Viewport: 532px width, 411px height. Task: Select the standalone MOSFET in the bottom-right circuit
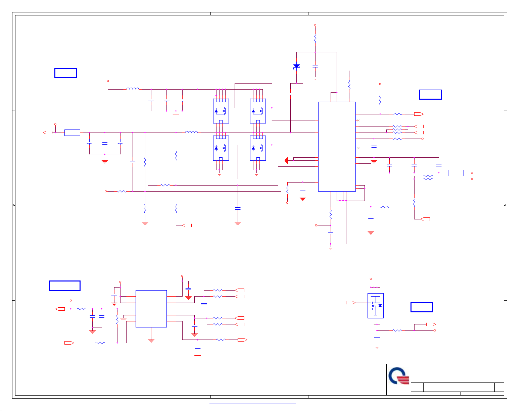375,306
